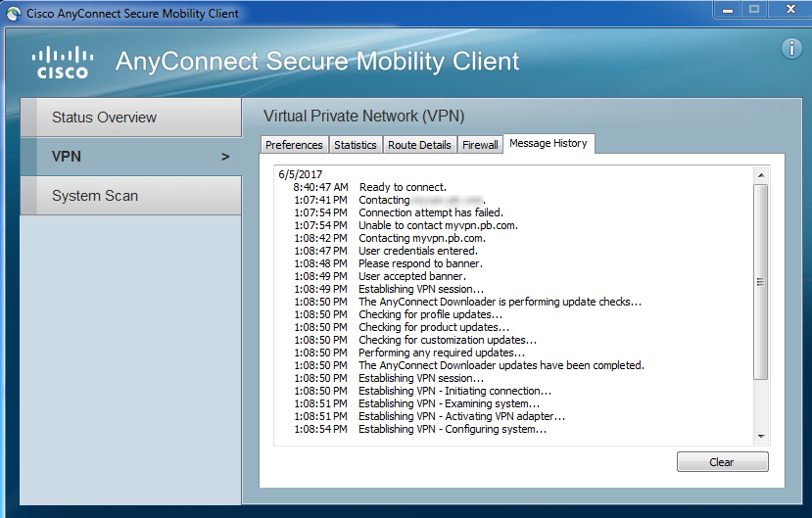Clear the message history with Clear button
Viewport: 812px width, 518px height.
(x=723, y=462)
